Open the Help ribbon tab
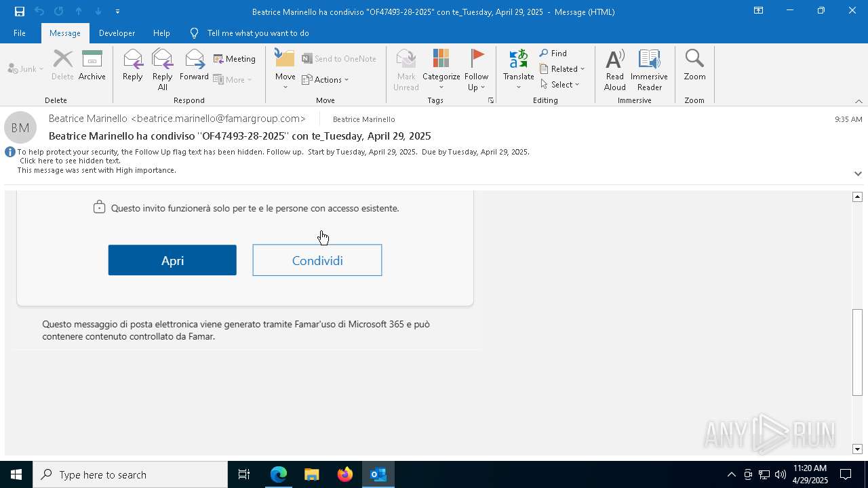This screenshot has width=868, height=488. pos(161,33)
